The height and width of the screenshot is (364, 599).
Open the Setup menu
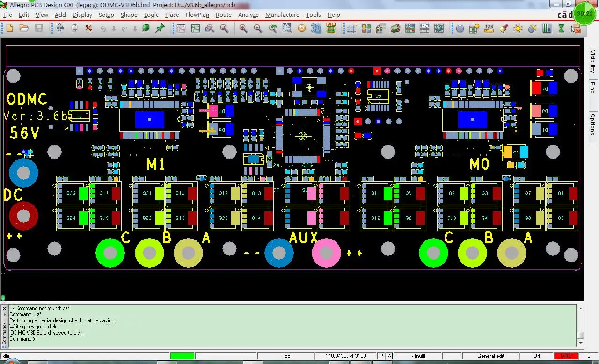tap(106, 15)
